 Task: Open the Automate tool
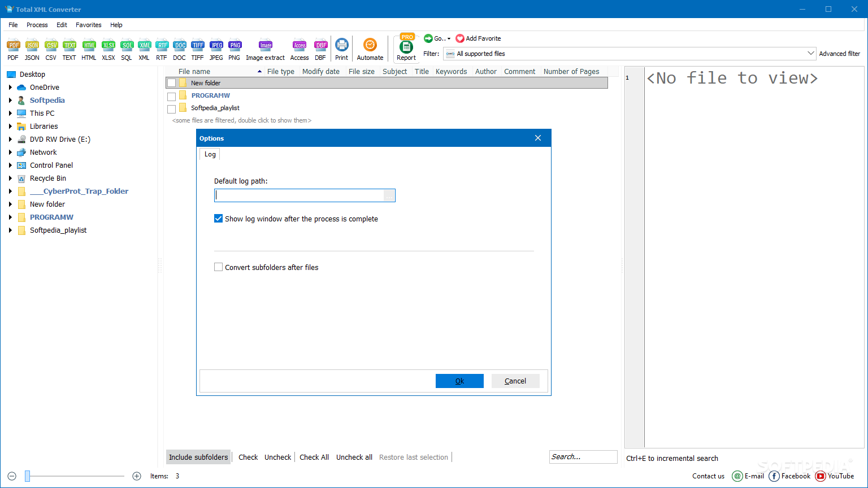(x=370, y=45)
